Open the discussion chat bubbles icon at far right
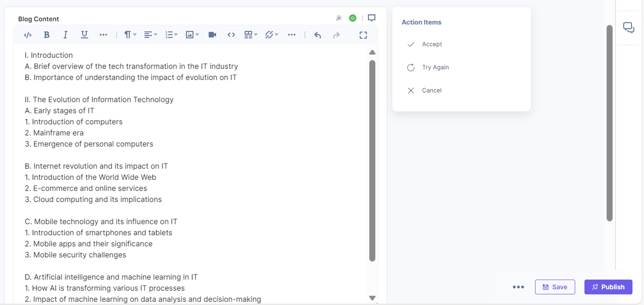 (629, 28)
